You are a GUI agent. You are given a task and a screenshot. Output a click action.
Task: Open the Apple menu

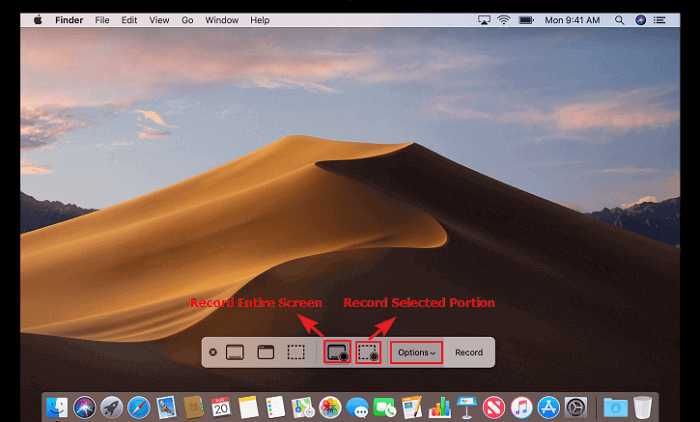pyautogui.click(x=38, y=20)
